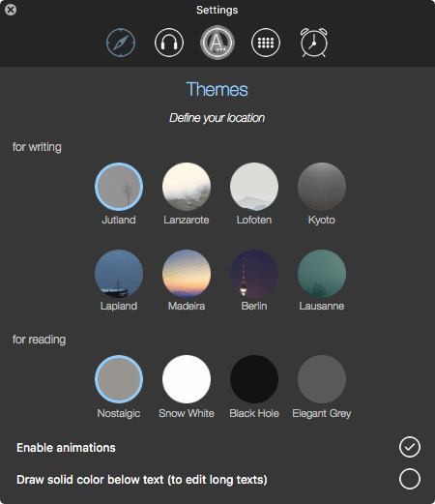Select the Themes letter-A settings icon
This screenshot has height=504, width=435.
(x=217, y=43)
